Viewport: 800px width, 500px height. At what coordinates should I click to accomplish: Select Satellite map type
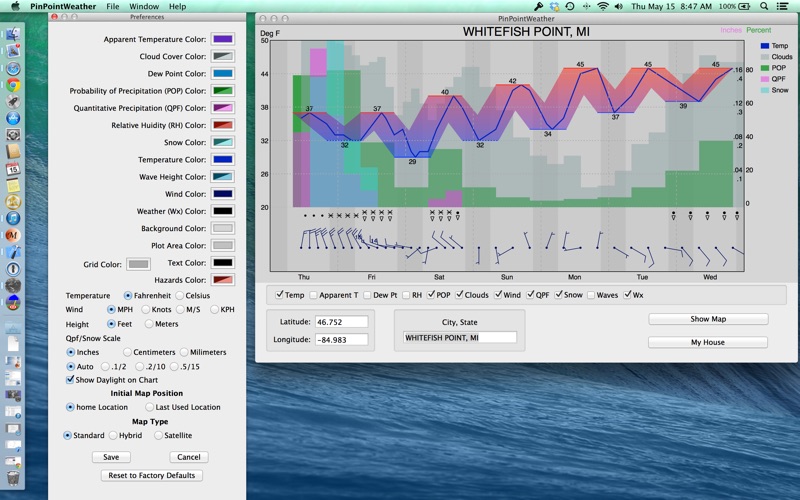click(158, 435)
